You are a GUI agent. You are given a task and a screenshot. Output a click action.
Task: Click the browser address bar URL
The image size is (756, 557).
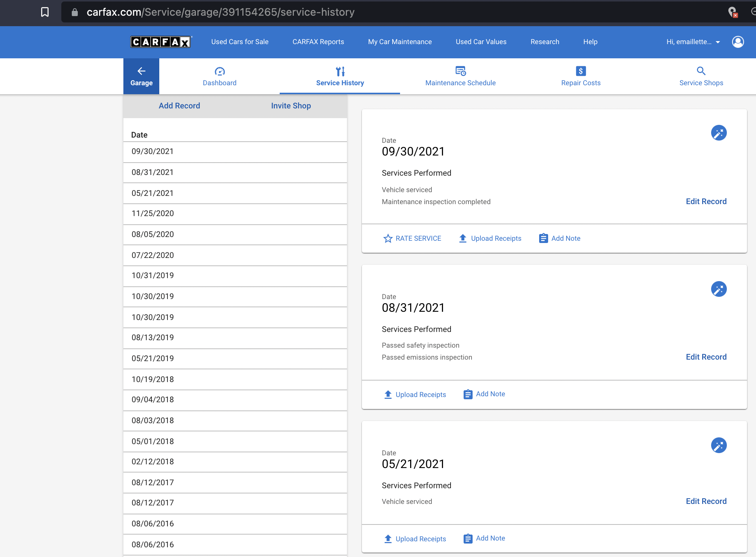click(221, 12)
